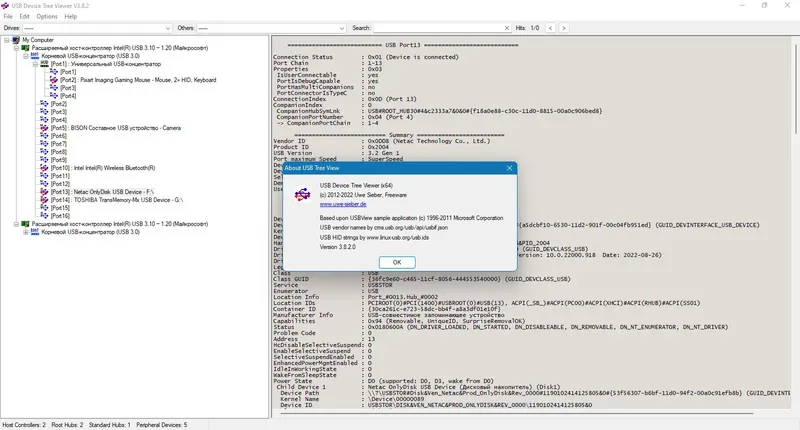Click OK in the About dialog

[x=397, y=262]
